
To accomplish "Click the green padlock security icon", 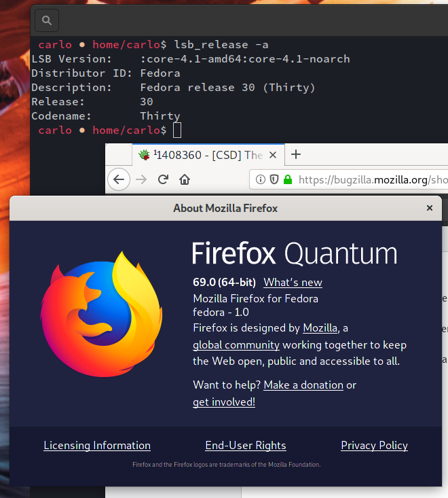I will pos(288,179).
